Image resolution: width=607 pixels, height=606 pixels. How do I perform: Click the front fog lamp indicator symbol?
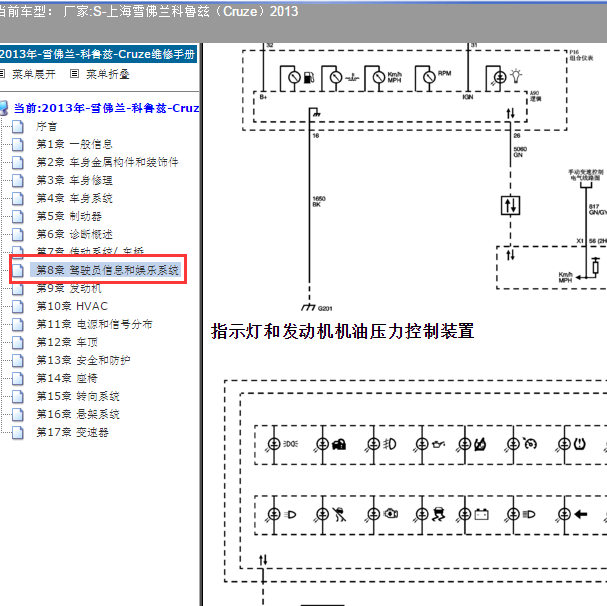(x=389, y=444)
